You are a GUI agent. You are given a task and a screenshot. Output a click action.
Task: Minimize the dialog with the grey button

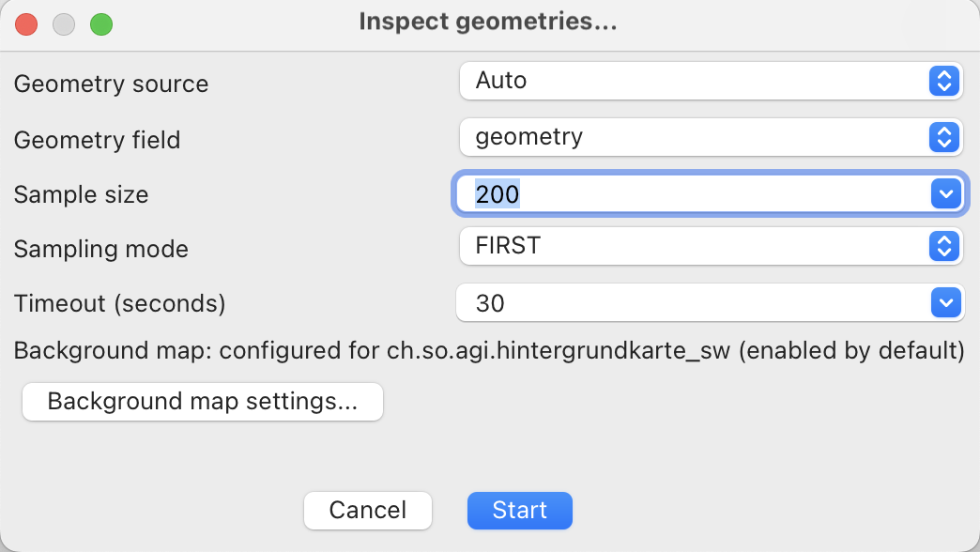pos(64,24)
